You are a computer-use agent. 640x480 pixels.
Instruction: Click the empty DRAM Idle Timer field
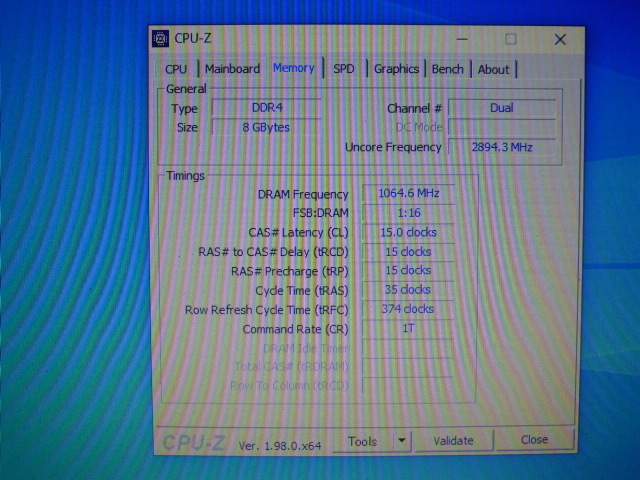coord(408,348)
